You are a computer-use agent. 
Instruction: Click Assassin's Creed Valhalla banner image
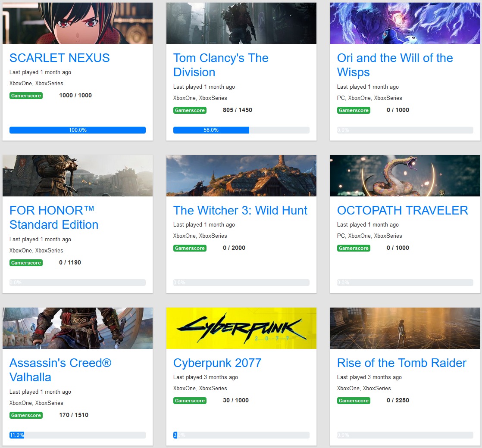point(78,328)
